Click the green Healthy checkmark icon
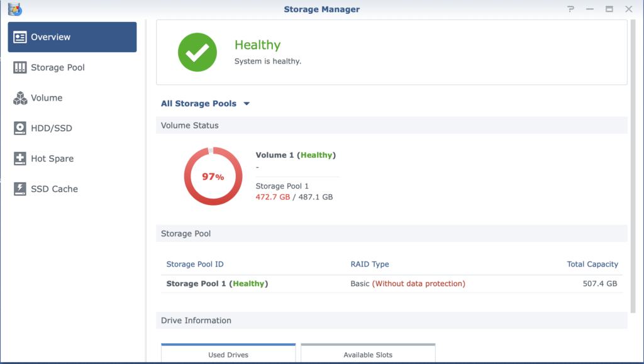The height and width of the screenshot is (364, 644). pos(197,52)
